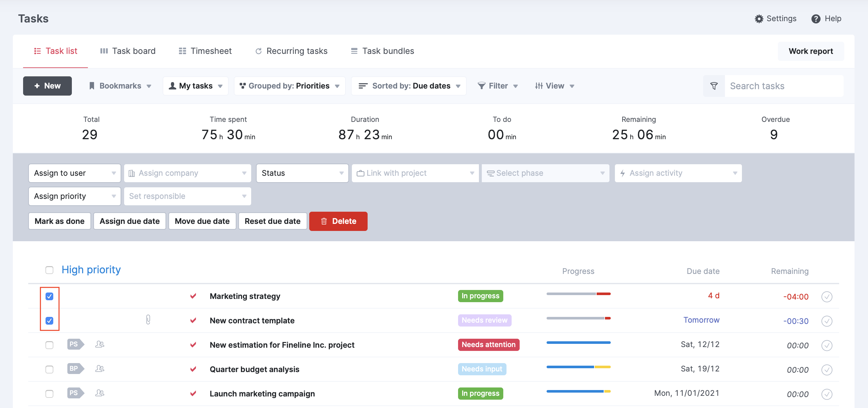Click the High priority group heading
The height and width of the screenshot is (408, 868).
click(x=91, y=269)
